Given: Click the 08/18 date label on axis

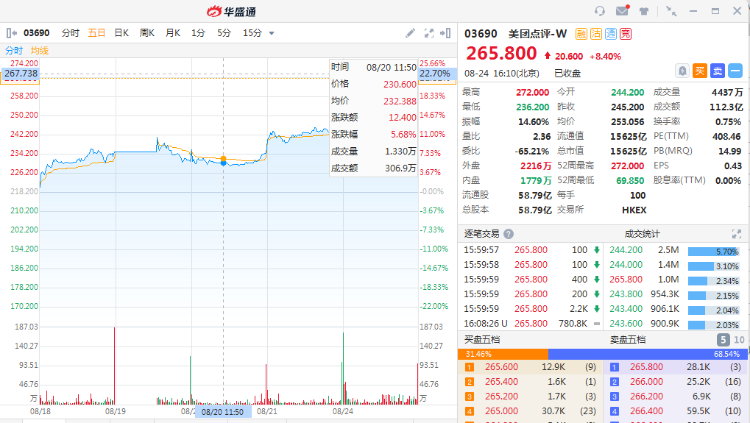Looking at the screenshot, I should [x=40, y=411].
